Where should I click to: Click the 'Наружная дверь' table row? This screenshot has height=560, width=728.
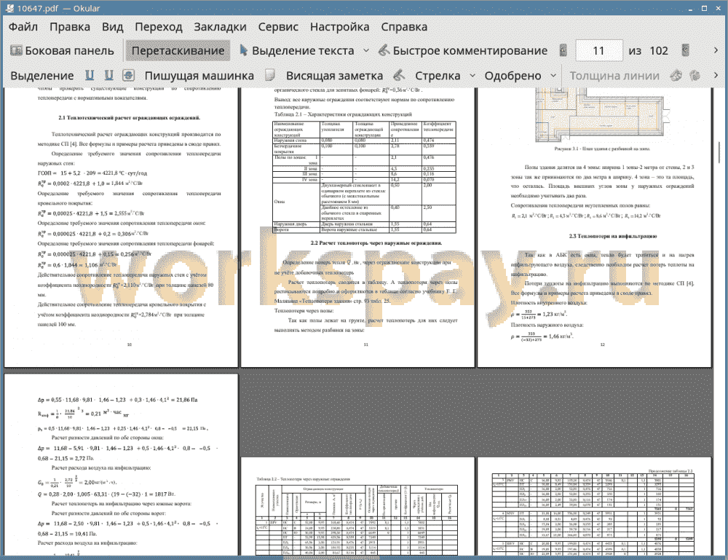(365, 224)
